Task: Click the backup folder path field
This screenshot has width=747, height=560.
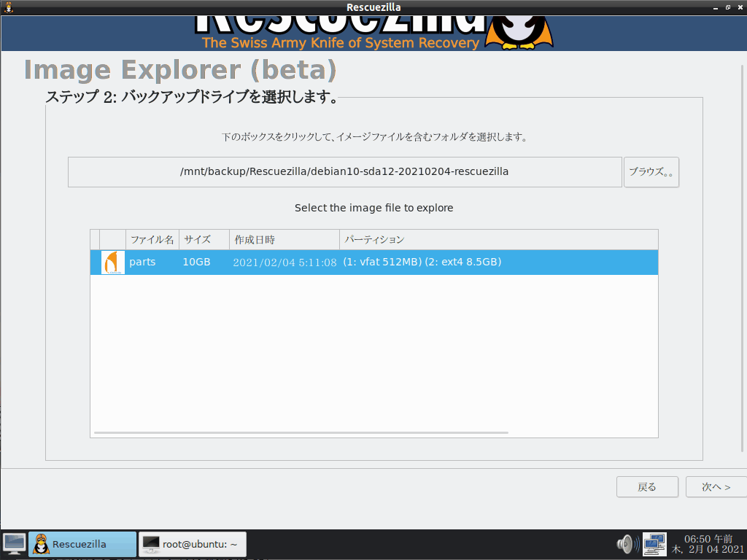Action: pyautogui.click(x=345, y=172)
